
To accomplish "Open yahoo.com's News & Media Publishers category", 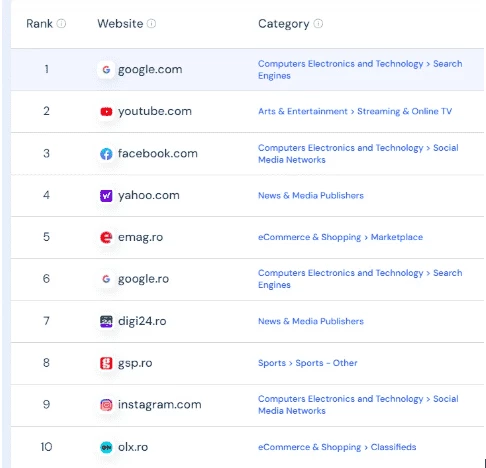I will (x=311, y=195).
